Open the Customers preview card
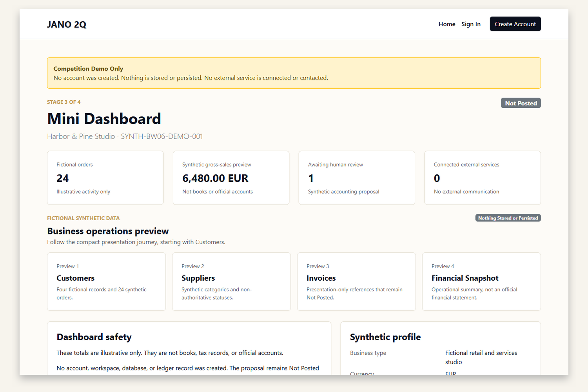Viewport: 588px width, 392px height. point(106,281)
